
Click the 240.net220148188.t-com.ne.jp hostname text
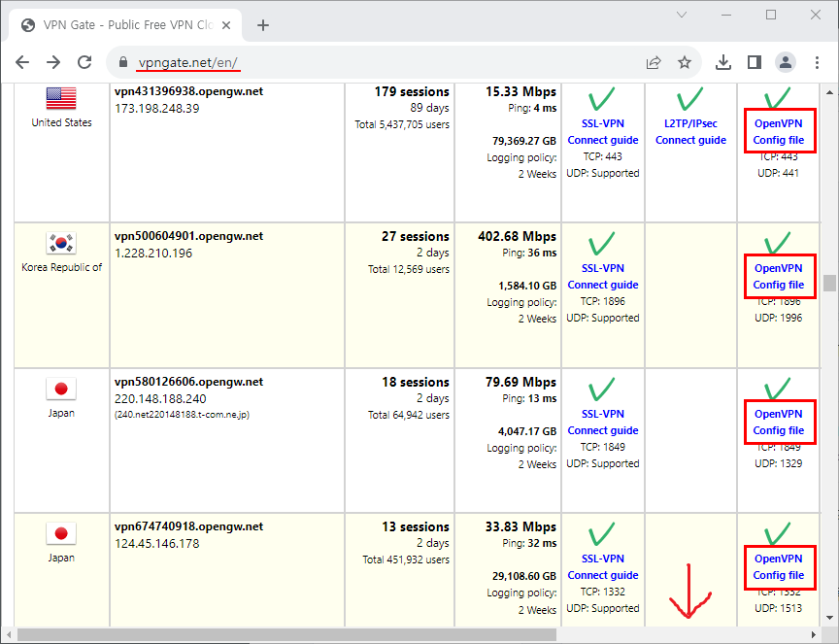[182, 415]
